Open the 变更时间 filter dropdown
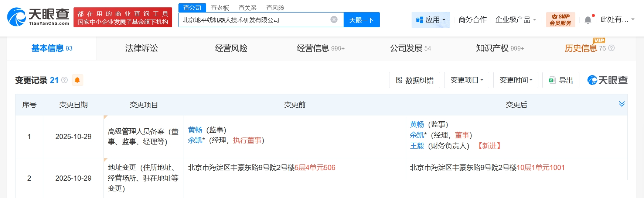 point(516,80)
